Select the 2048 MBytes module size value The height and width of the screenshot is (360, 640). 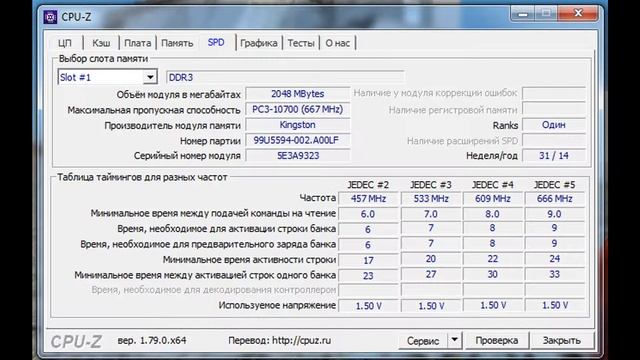tap(298, 93)
